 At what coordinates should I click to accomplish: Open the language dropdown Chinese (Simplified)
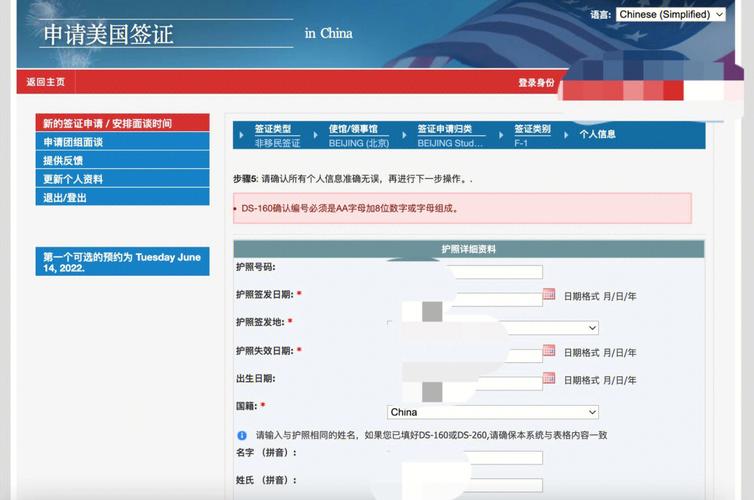670,14
